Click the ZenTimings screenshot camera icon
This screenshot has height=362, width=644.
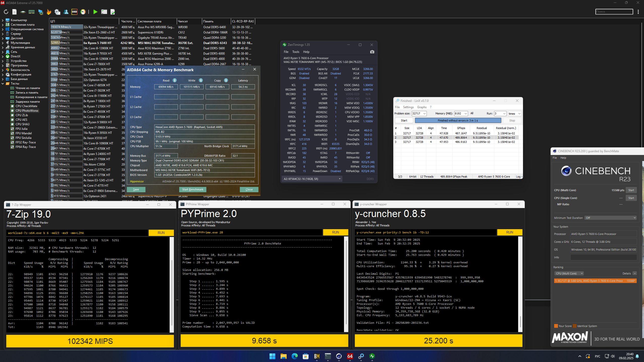[372, 52]
